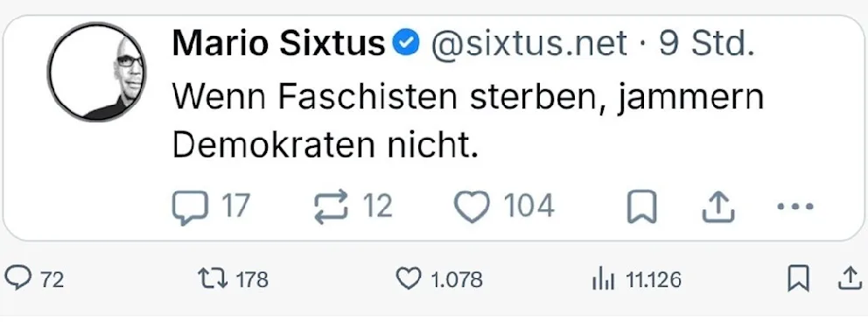Visit the @sixtus.net handle

point(528,43)
